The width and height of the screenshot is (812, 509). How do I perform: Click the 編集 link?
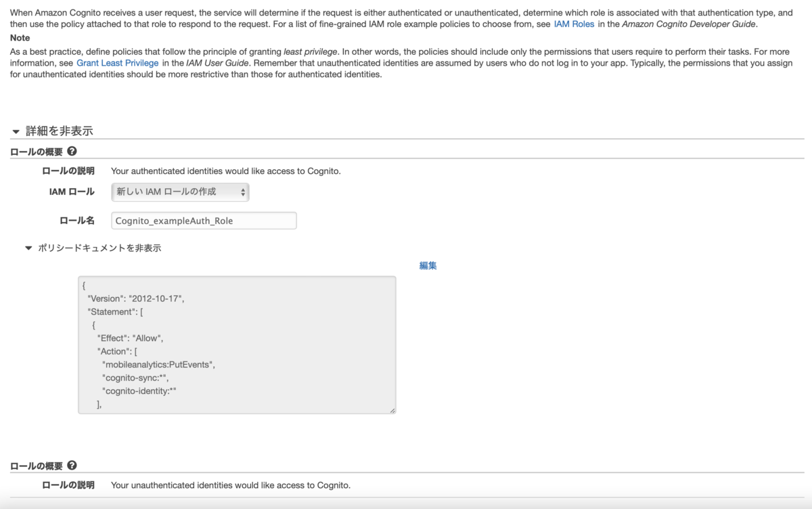click(x=428, y=265)
